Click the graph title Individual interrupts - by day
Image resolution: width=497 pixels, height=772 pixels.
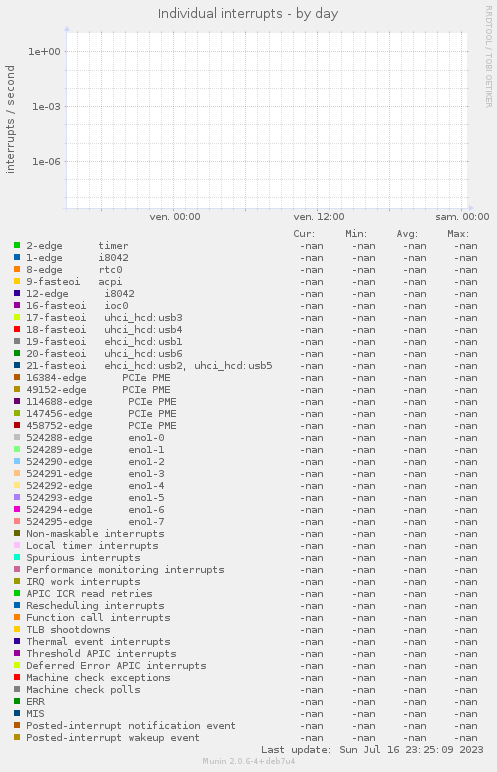(248, 13)
